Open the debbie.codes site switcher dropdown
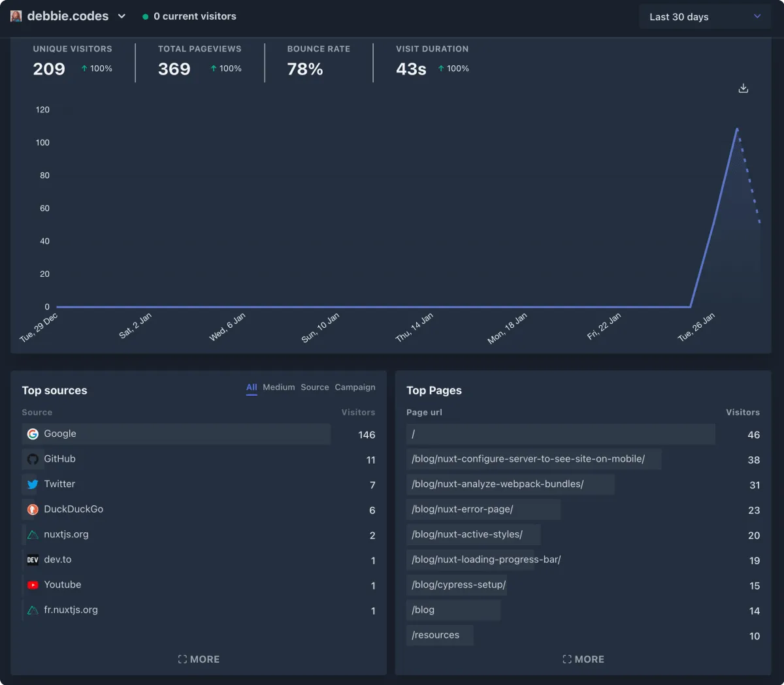The height and width of the screenshot is (685, 784). click(x=122, y=16)
